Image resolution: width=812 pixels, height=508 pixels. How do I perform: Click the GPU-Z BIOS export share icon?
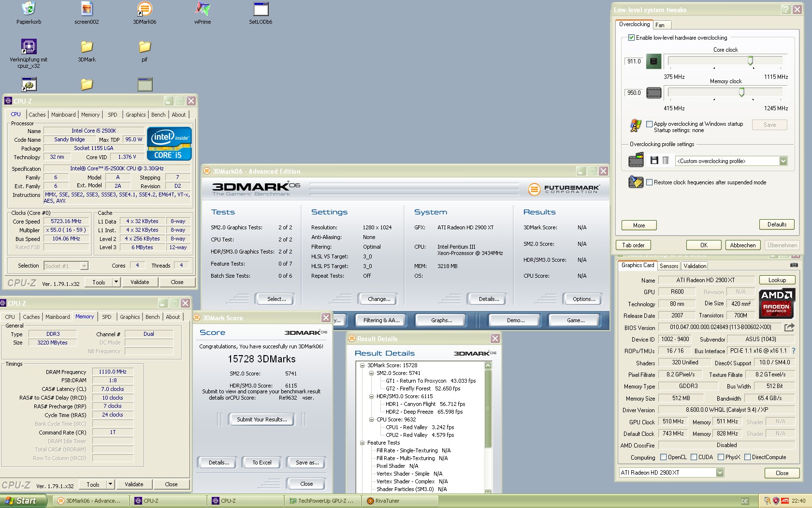(789, 327)
